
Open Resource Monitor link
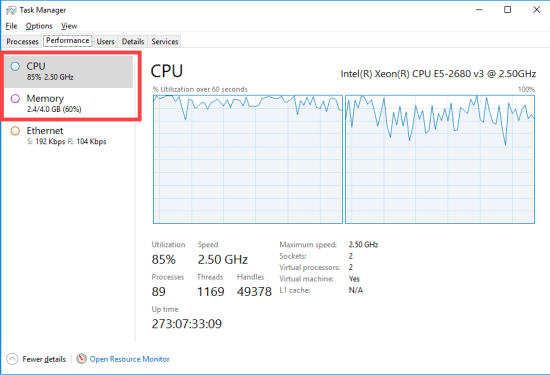[129, 359]
